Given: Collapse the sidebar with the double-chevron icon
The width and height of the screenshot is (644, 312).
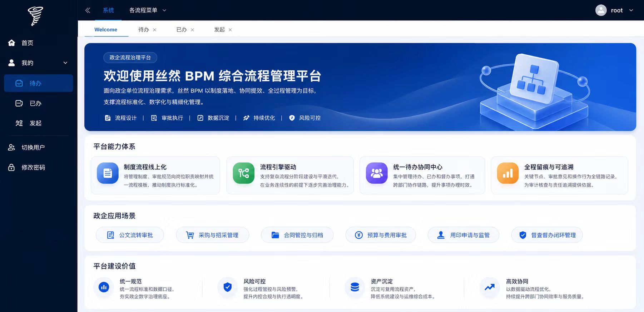Looking at the screenshot, I should pos(88,10).
